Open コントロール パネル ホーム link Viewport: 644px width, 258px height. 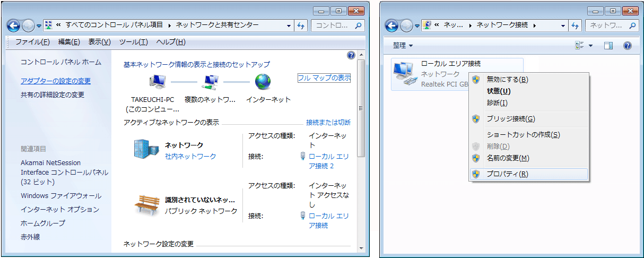click(61, 62)
